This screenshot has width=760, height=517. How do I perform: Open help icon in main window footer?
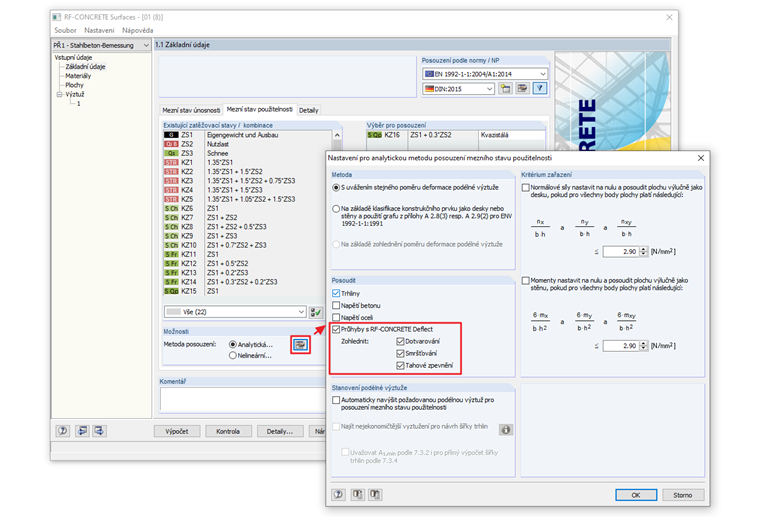click(63, 431)
